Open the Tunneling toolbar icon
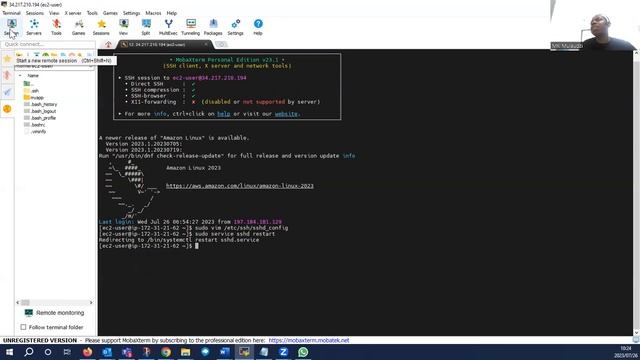 click(191, 27)
